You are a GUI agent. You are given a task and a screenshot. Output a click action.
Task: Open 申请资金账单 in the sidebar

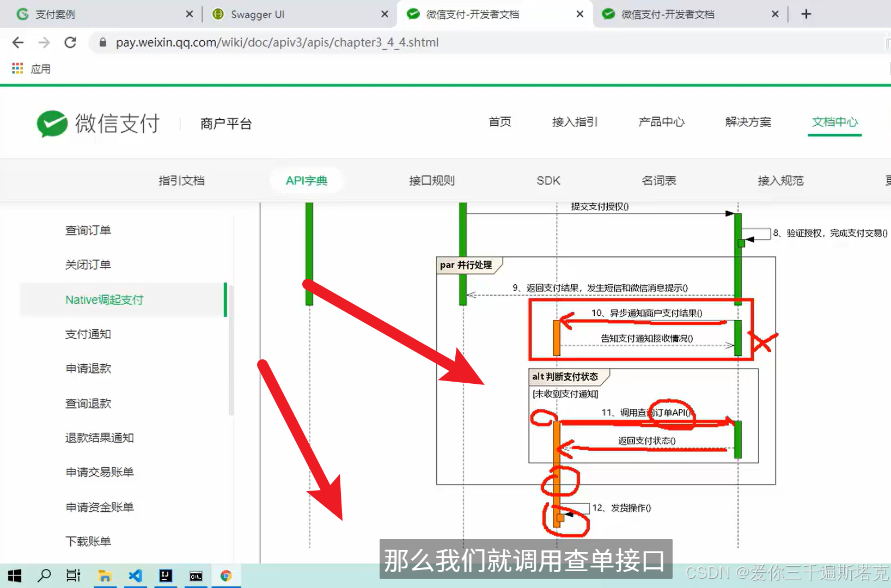[x=100, y=507]
